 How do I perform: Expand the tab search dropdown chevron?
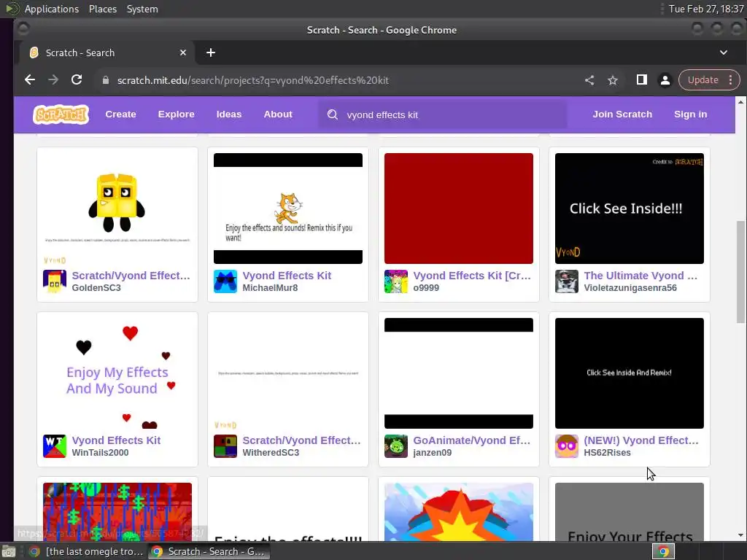724,52
